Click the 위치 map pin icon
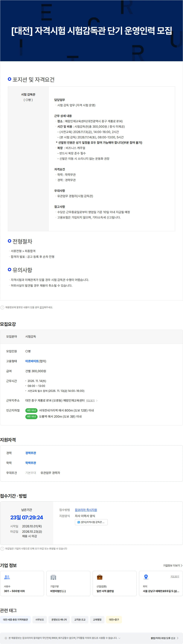 [146, 577]
